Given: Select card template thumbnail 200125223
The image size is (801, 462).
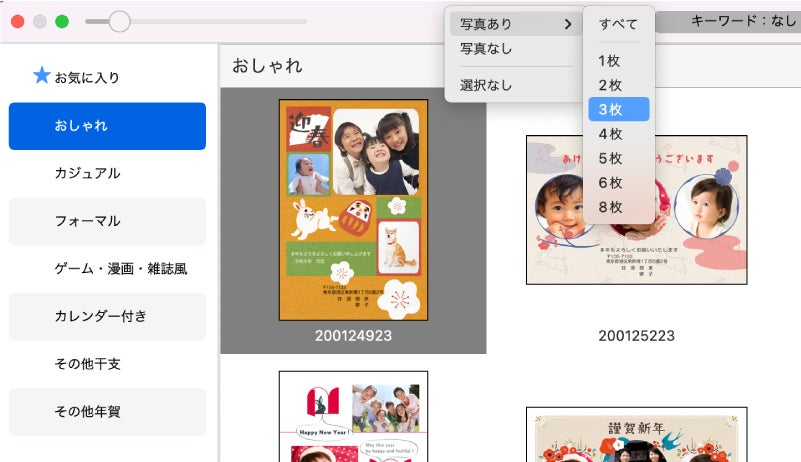Looking at the screenshot, I should pyautogui.click(x=637, y=210).
